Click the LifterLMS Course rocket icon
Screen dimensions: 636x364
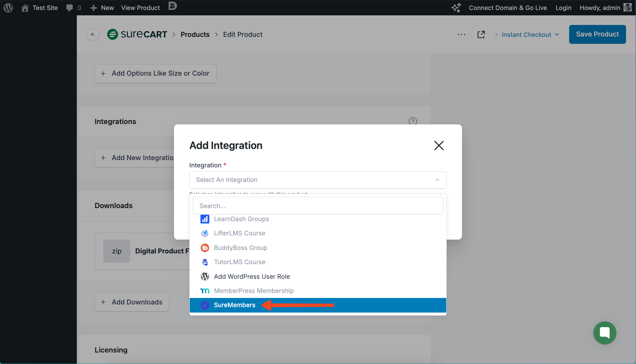pyautogui.click(x=205, y=233)
